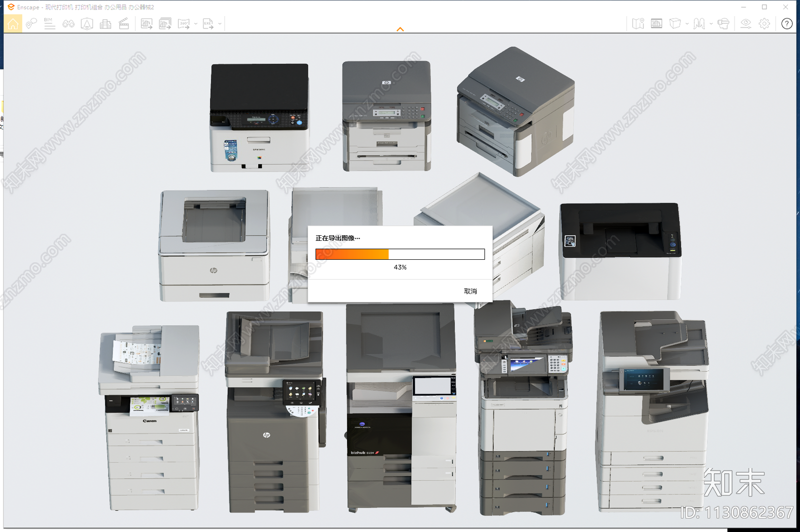Click 取消 to cancel the image export
Viewport: 800px width, 532px height.
coord(470,291)
